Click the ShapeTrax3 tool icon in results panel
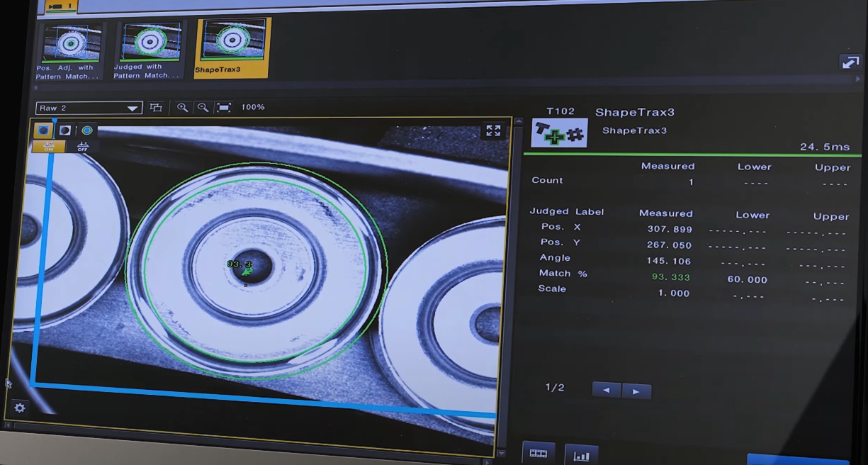The height and width of the screenshot is (465, 868). coord(558,133)
